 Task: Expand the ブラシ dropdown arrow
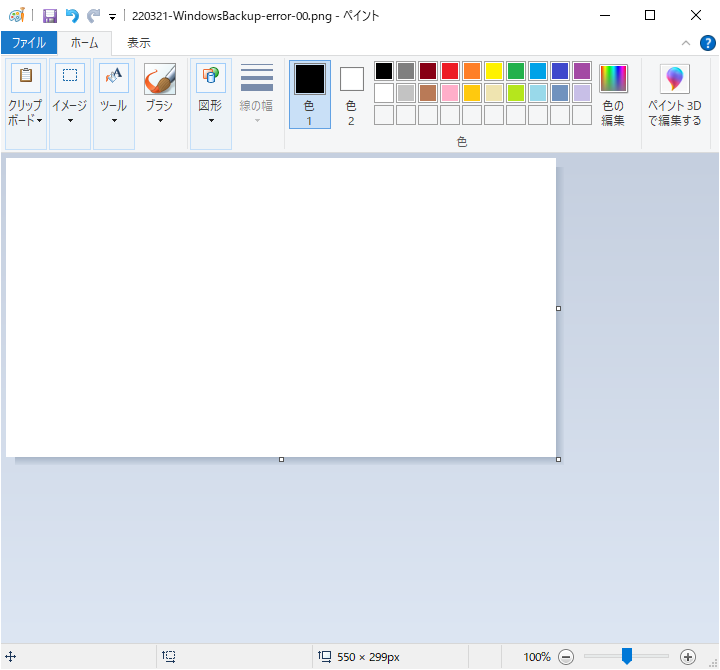(160, 121)
